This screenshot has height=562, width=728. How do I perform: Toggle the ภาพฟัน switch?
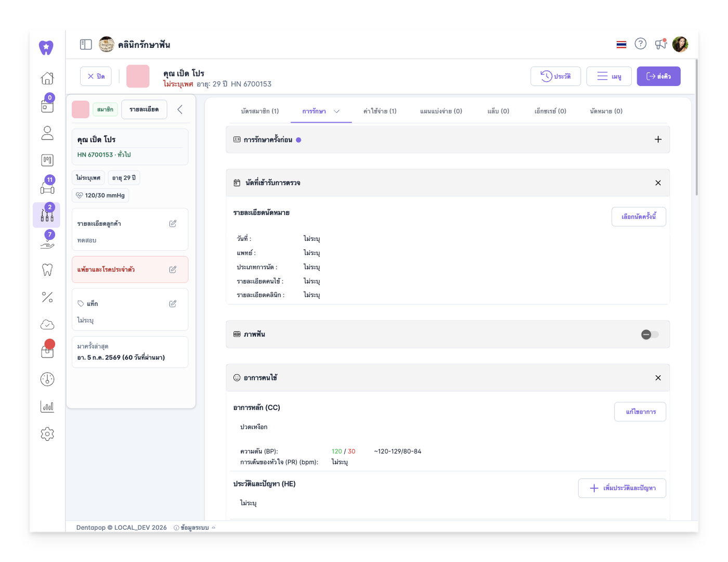click(649, 335)
